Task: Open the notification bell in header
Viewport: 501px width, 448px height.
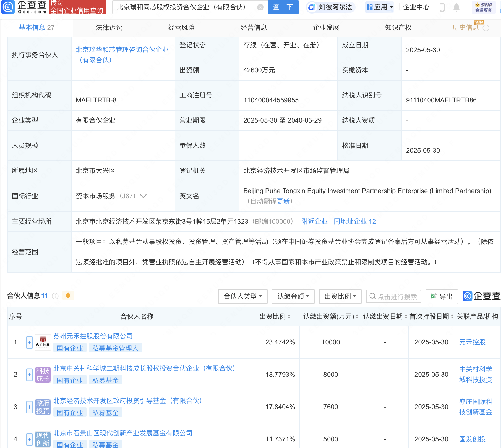Action: (456, 7)
